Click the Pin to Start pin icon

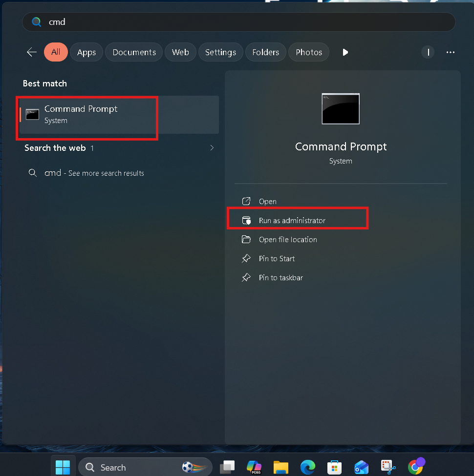[x=246, y=259]
